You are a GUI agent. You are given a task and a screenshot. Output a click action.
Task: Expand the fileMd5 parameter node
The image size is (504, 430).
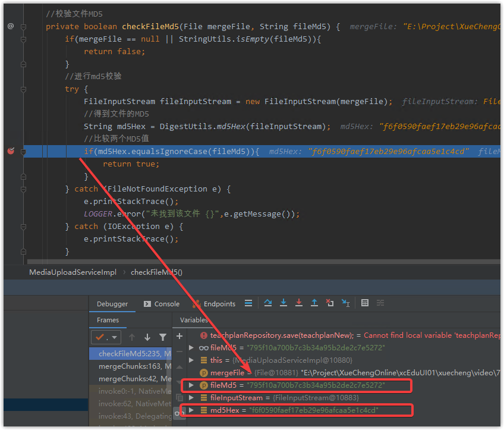[191, 385]
